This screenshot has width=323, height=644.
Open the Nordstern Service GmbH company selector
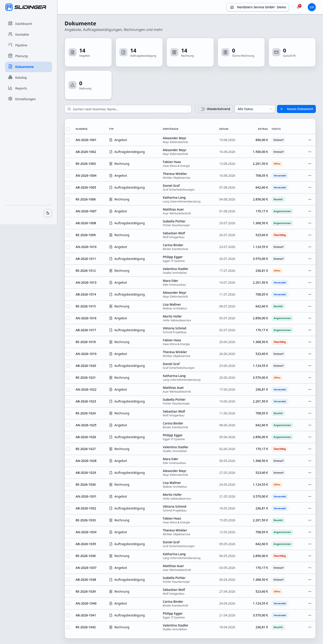pyautogui.click(x=258, y=7)
